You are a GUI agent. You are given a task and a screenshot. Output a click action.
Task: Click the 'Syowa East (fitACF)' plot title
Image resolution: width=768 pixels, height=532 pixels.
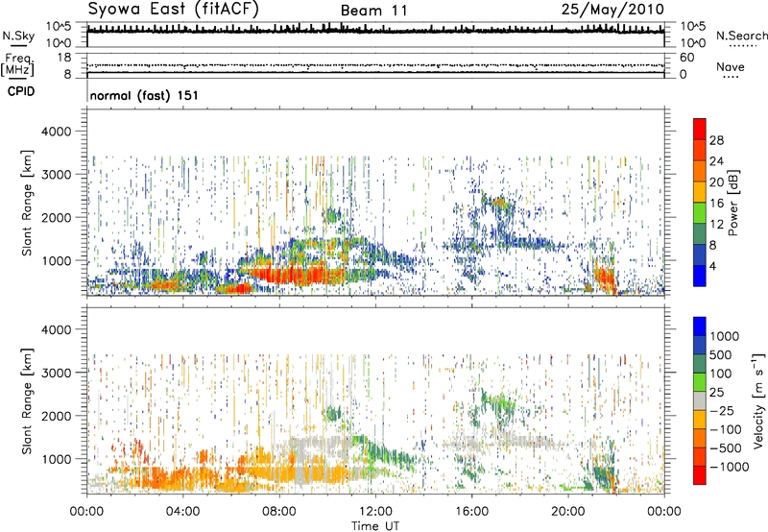(x=173, y=10)
